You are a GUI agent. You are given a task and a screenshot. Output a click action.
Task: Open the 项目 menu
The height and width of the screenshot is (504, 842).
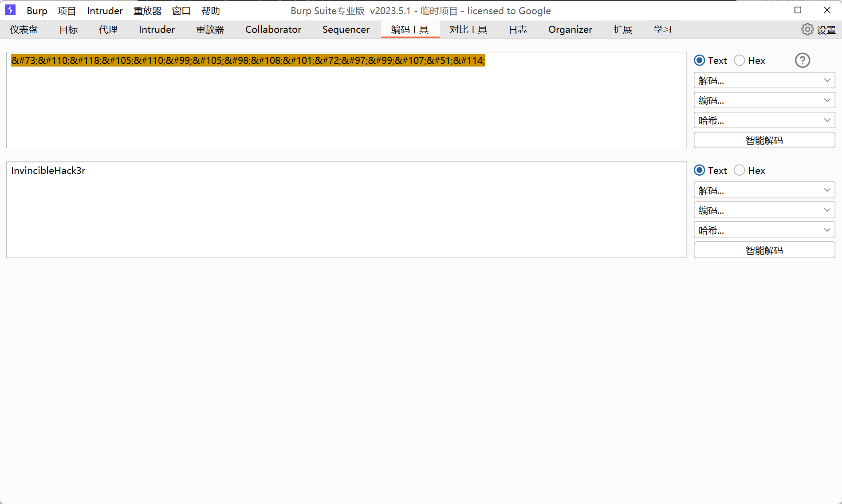click(67, 11)
